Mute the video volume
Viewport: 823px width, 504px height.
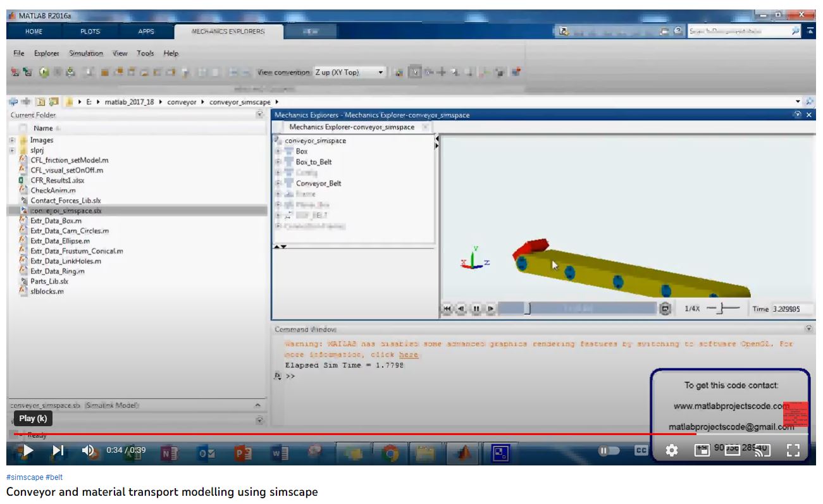coord(89,450)
